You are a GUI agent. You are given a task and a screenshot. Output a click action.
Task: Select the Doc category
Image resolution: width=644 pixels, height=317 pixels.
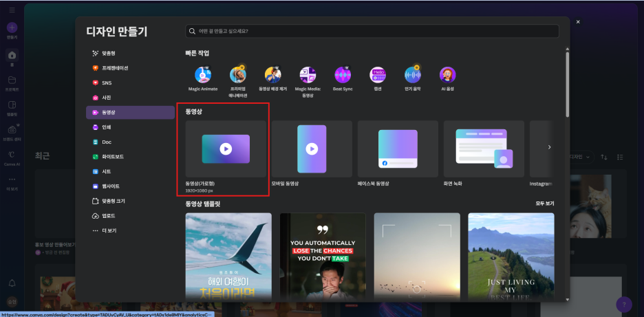coord(130,142)
